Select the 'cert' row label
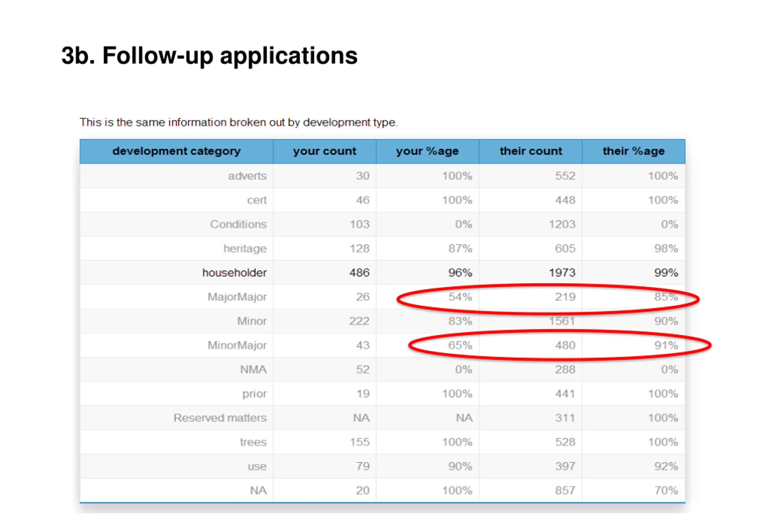The width and height of the screenshot is (769, 532). 257,200
